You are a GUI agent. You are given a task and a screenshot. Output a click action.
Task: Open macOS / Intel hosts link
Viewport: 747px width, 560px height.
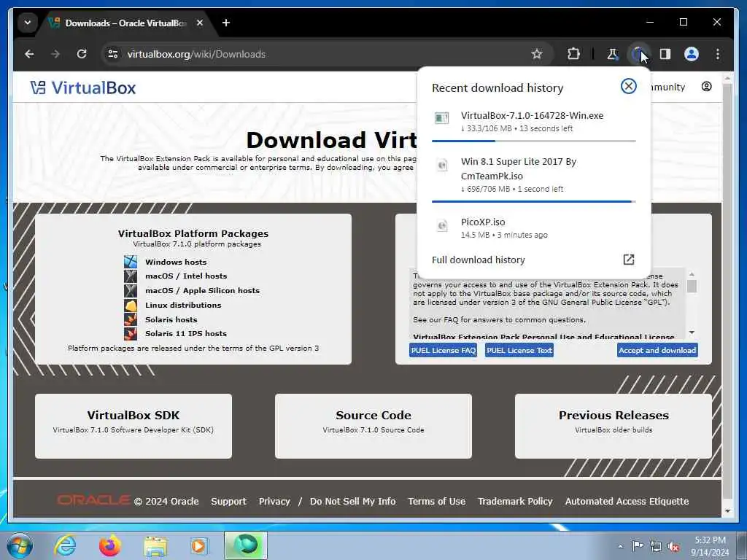[x=186, y=276]
